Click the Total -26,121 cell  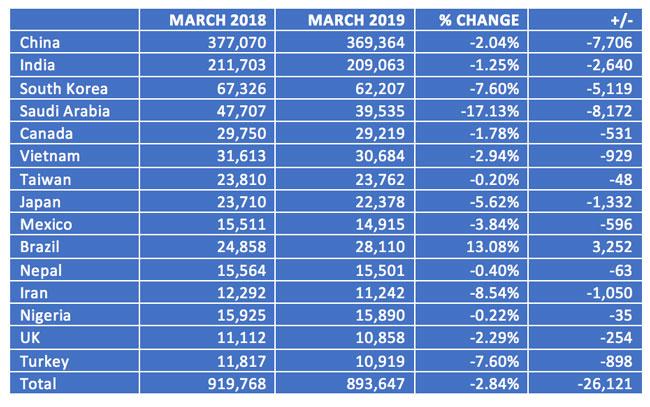pos(585,383)
